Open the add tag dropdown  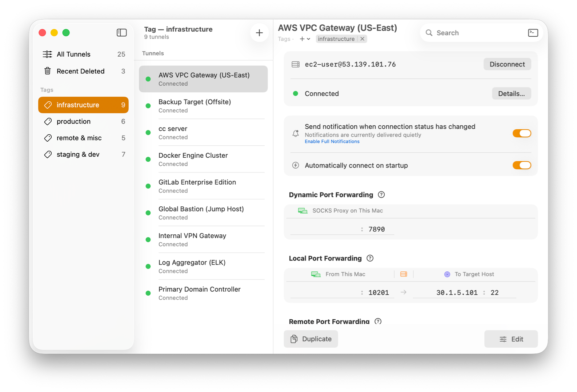tap(305, 39)
